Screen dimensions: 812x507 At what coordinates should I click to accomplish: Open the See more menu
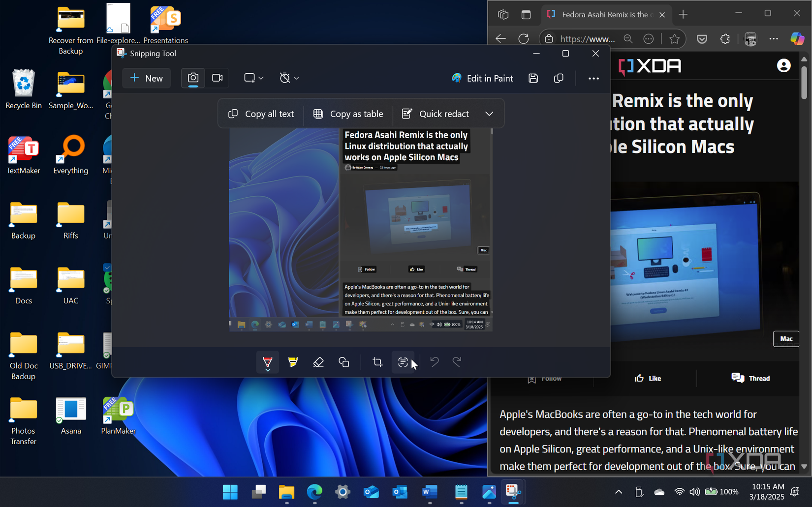[x=593, y=78]
